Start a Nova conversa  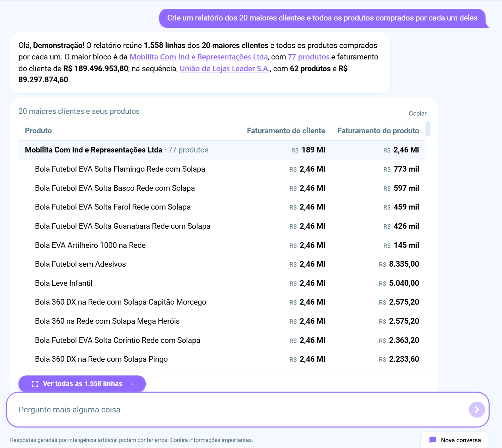coord(455,440)
